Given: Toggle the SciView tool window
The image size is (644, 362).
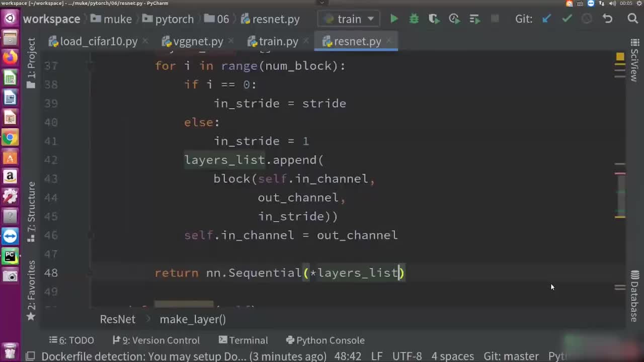Looking at the screenshot, I should (x=634, y=60).
